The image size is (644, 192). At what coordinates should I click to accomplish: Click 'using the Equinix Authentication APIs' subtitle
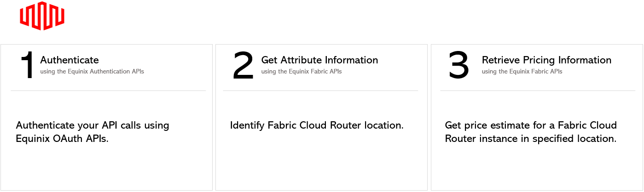[92, 71]
